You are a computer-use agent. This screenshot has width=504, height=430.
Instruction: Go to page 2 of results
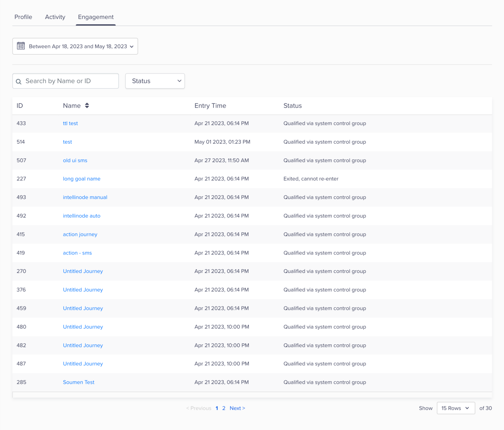pyautogui.click(x=224, y=408)
